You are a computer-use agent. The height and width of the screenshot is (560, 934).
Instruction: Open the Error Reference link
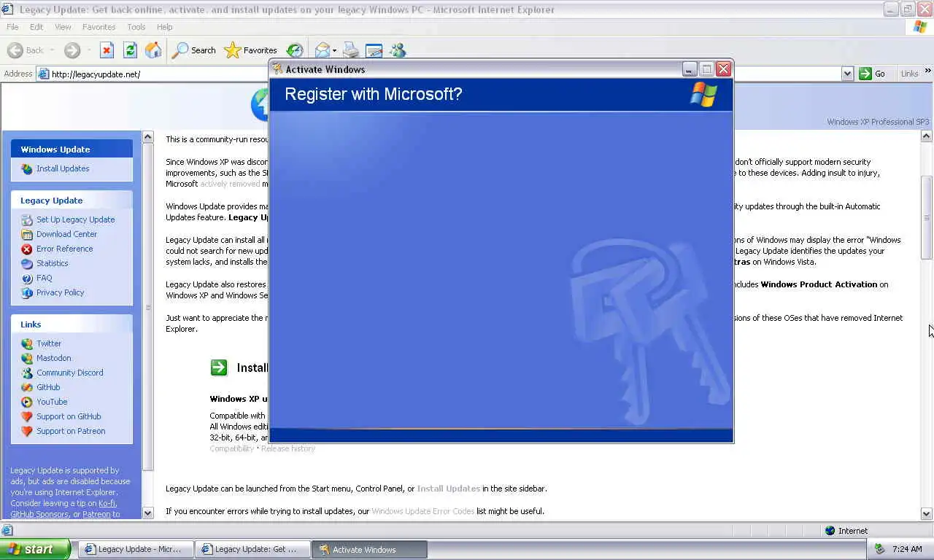tap(65, 249)
